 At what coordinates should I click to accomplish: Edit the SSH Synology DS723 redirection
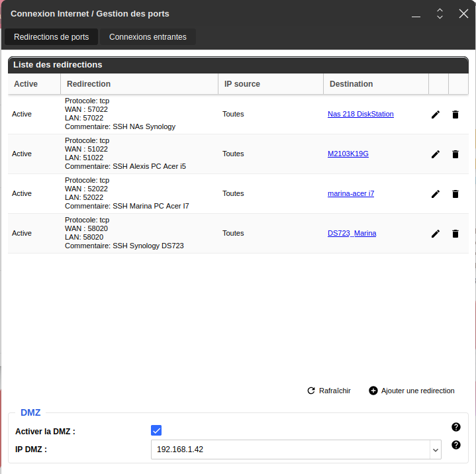click(x=436, y=234)
